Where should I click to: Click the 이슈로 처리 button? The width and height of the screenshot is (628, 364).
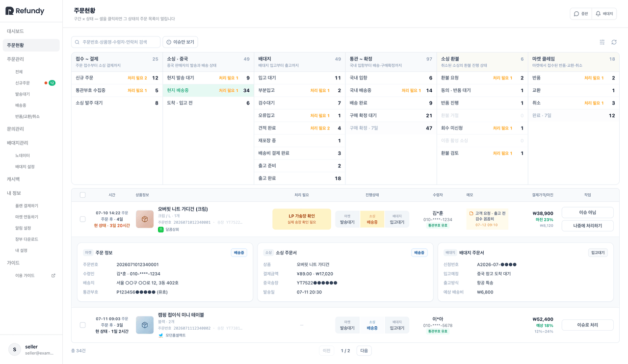tap(588, 325)
